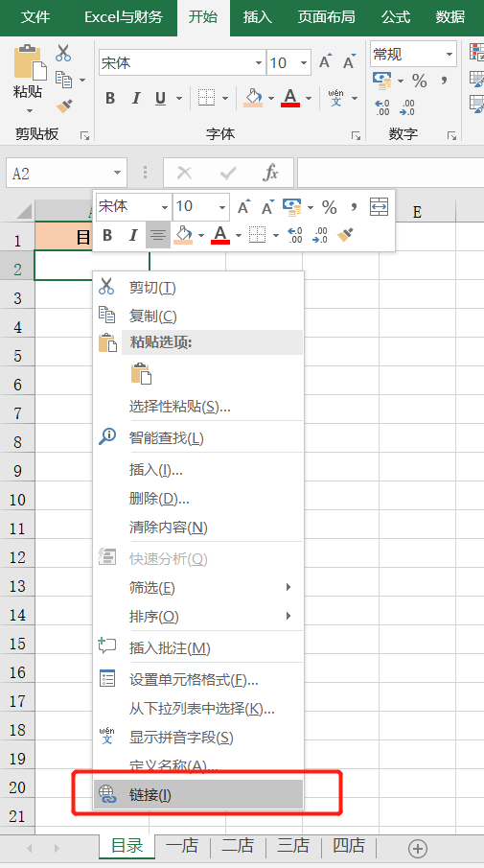Open ribbon font size dropdown
The width and height of the screenshot is (484, 868).
(x=303, y=62)
